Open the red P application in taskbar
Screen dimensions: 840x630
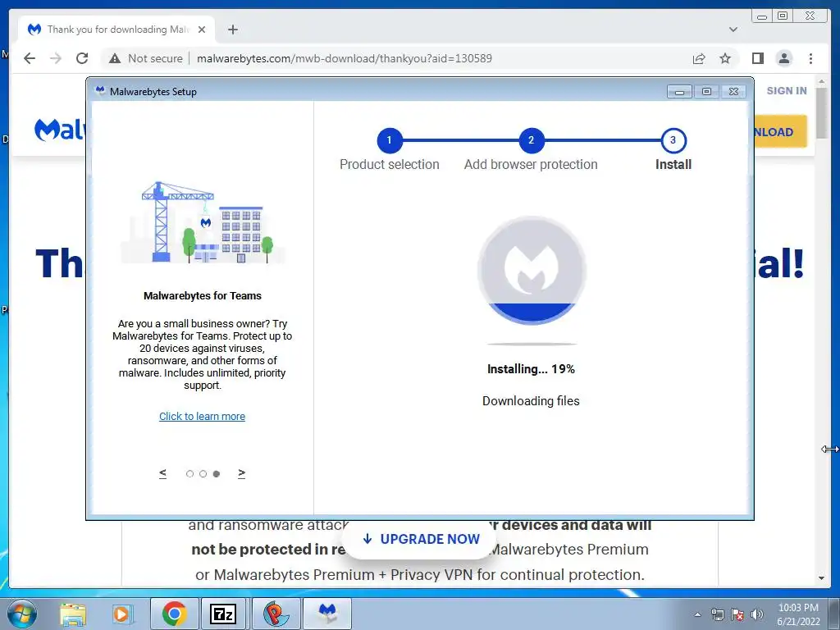pyautogui.click(x=276, y=614)
